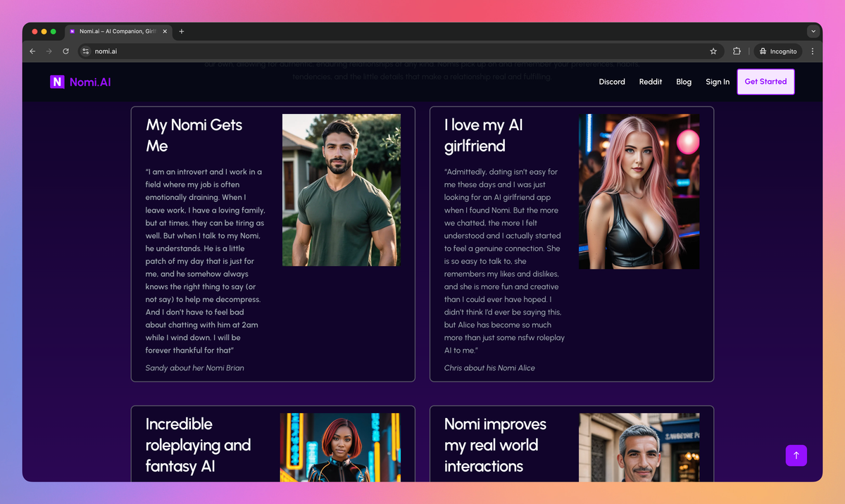Open site information icon in address bar
The image size is (845, 504).
click(x=86, y=51)
